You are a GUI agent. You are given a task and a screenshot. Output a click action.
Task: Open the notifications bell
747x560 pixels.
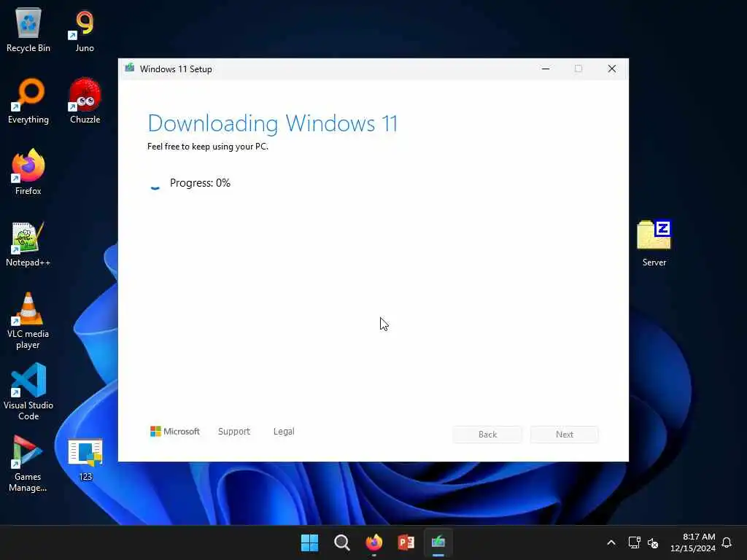pos(727,542)
